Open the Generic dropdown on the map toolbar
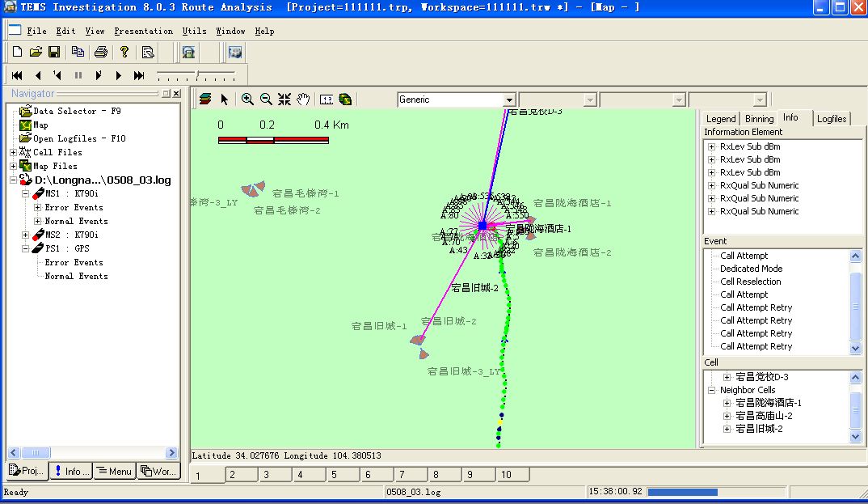 pyautogui.click(x=509, y=100)
